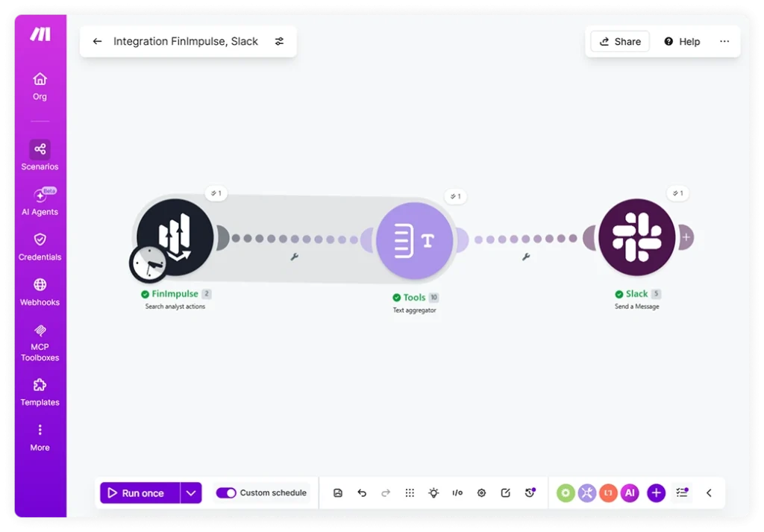The image size is (764, 532).
Task: Open scenario settings sliders icon next to title
Action: pyautogui.click(x=279, y=41)
